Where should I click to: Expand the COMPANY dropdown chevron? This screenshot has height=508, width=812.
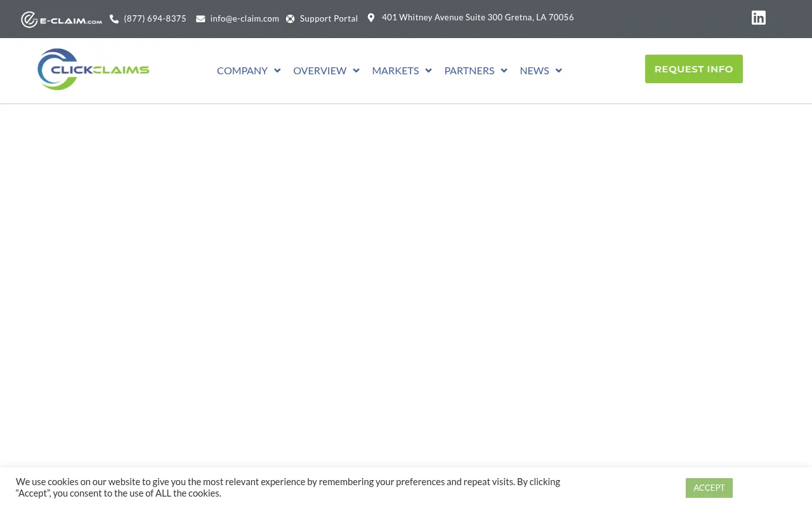coord(277,70)
